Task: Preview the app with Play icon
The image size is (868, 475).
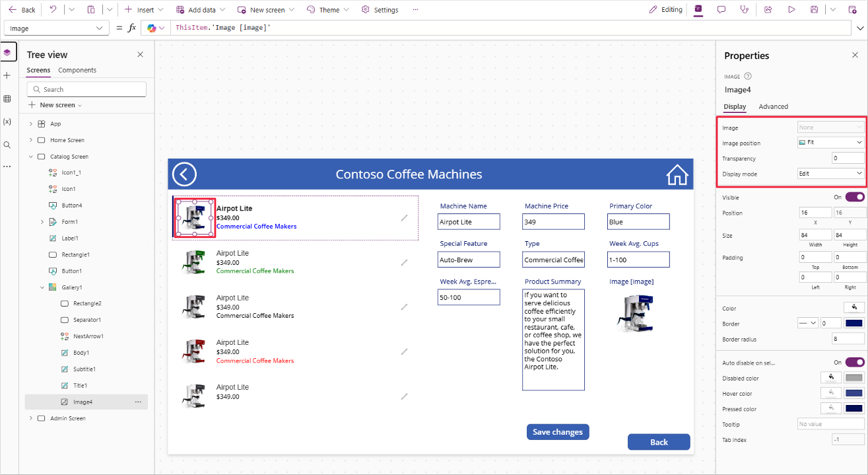Action: [791, 10]
